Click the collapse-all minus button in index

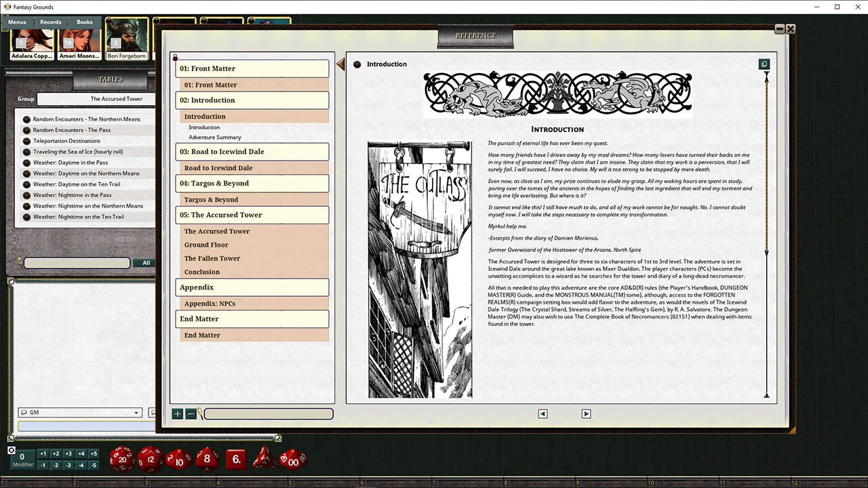191,413
